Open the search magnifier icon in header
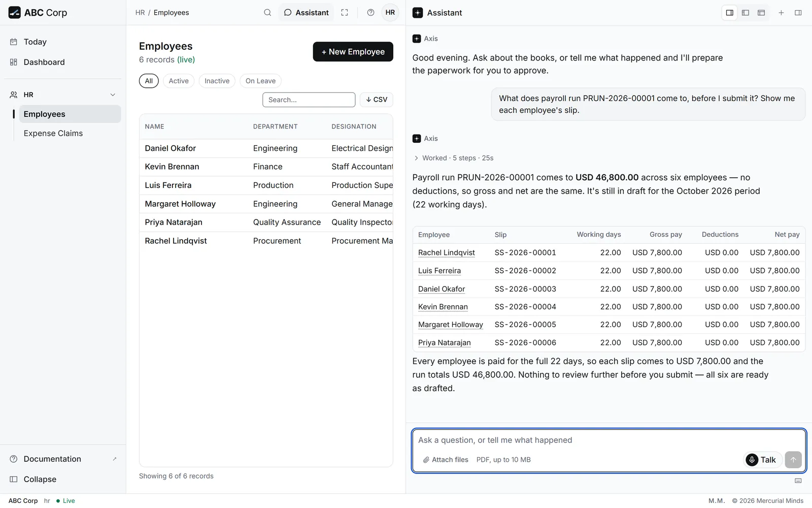812x508 pixels. (267, 13)
